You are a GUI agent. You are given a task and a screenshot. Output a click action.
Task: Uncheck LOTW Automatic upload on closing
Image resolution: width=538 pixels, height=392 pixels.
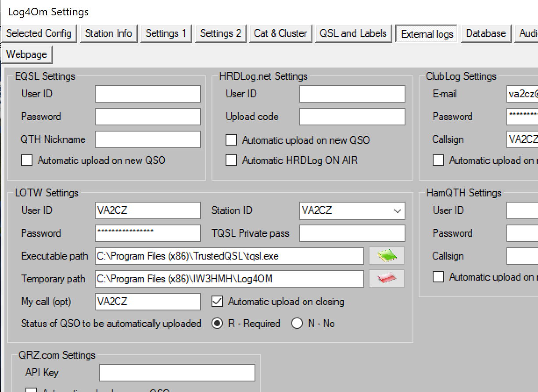(217, 302)
